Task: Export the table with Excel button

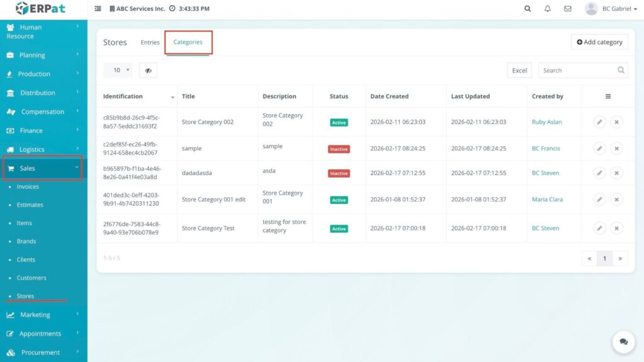Action: (x=519, y=71)
